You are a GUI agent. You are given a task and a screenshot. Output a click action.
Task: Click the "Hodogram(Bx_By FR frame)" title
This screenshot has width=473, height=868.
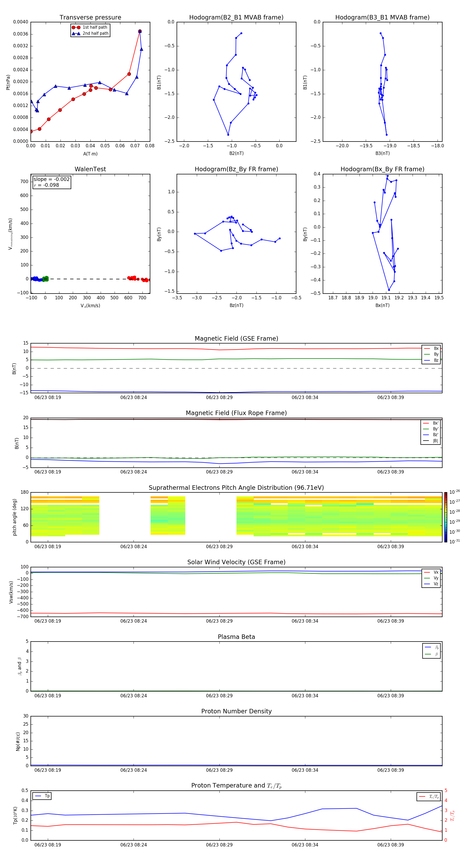(382, 169)
